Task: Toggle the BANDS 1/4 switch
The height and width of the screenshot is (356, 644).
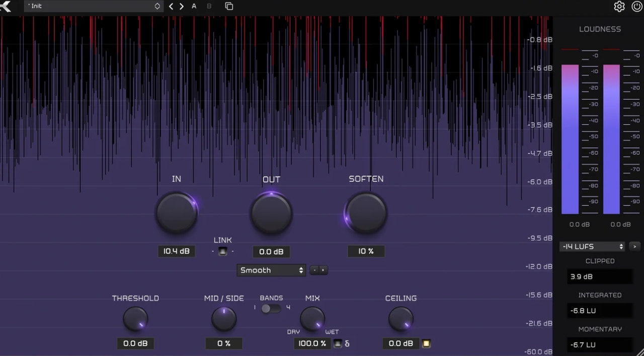Action: (271, 308)
